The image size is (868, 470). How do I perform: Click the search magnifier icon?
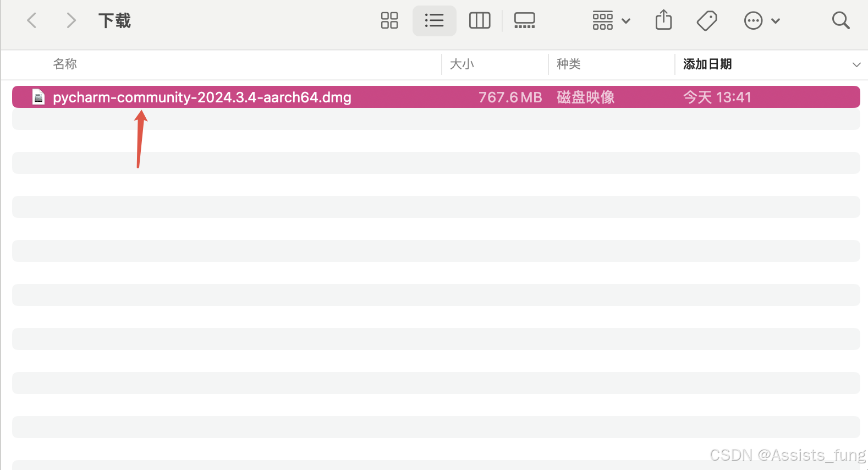tap(840, 21)
